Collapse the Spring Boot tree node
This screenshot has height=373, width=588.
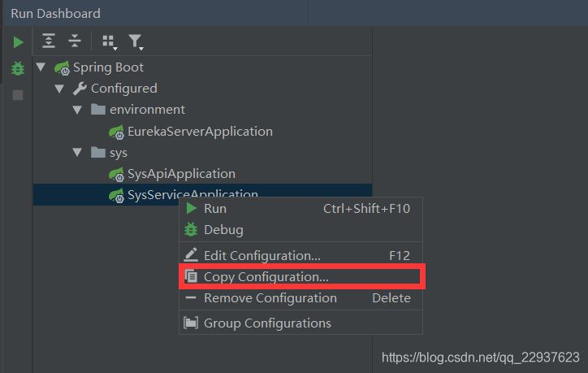pyautogui.click(x=41, y=67)
